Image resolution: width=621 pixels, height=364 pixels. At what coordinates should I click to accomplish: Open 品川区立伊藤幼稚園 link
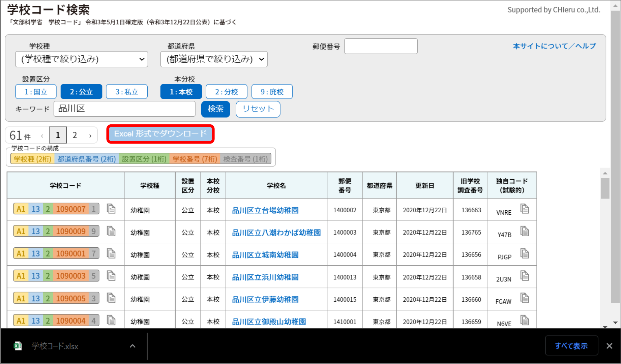tap(265, 299)
